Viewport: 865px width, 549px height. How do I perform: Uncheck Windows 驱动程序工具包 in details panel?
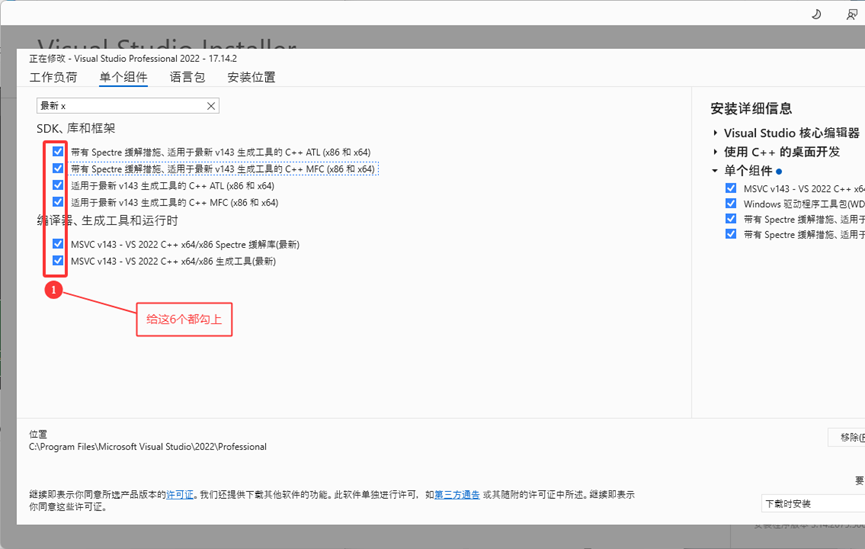point(731,204)
